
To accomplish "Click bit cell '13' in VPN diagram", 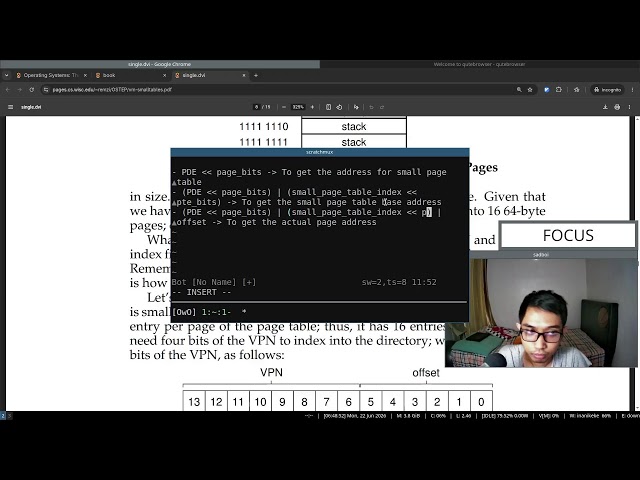I will point(194,402).
